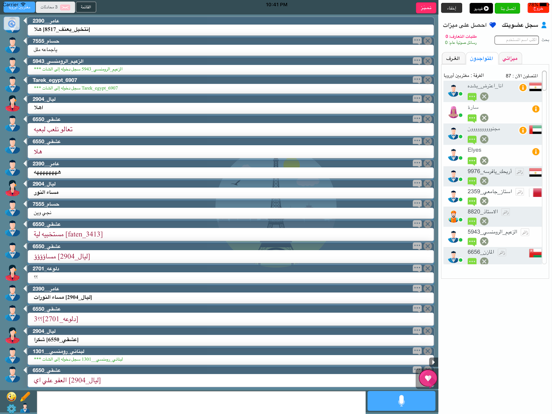Click the Tarek_egypt_6907 username header
The image size is (552, 414).
coord(55,80)
